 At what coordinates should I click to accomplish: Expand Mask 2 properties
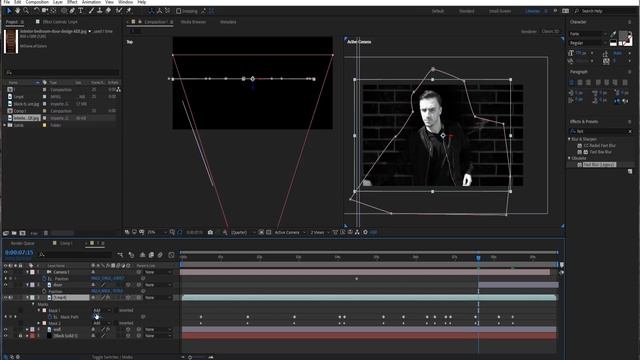point(39,323)
